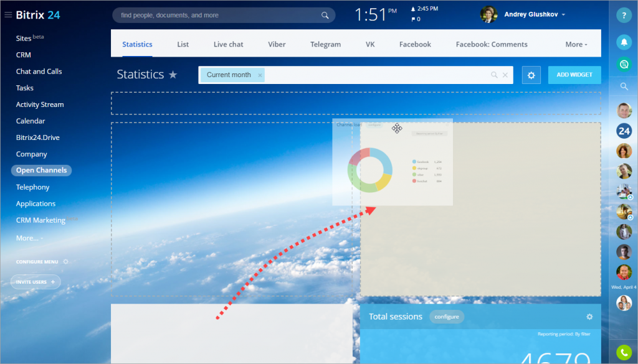Image resolution: width=638 pixels, height=364 pixels.
Task: Open Bitrix24.Drive
Action: click(x=38, y=138)
